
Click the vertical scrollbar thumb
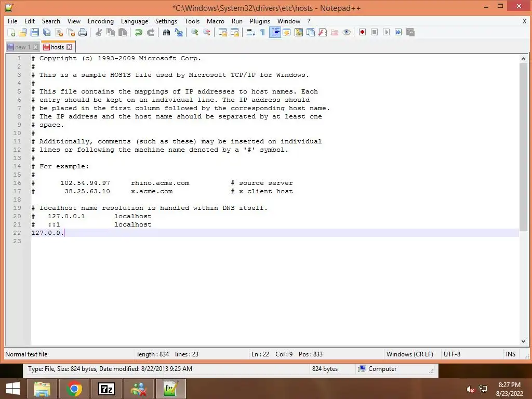(x=523, y=147)
